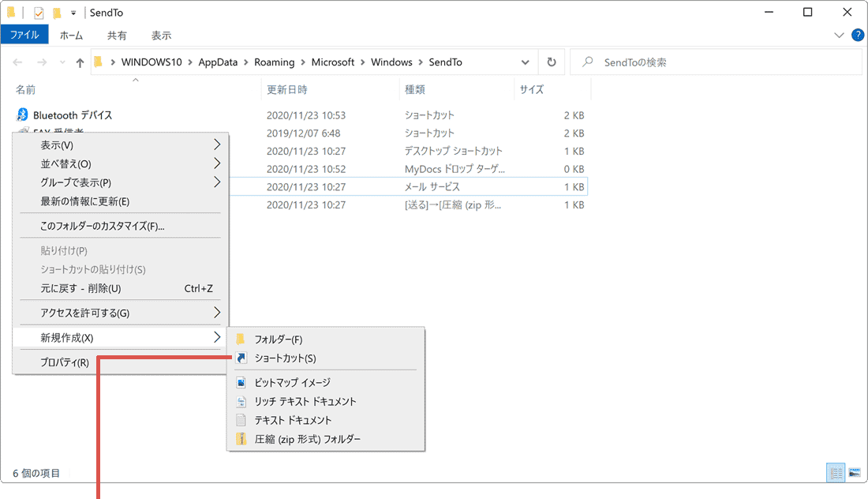The width and height of the screenshot is (868, 499).
Task: Choose フォルダー(F) from the new submenu
Action: (x=278, y=340)
